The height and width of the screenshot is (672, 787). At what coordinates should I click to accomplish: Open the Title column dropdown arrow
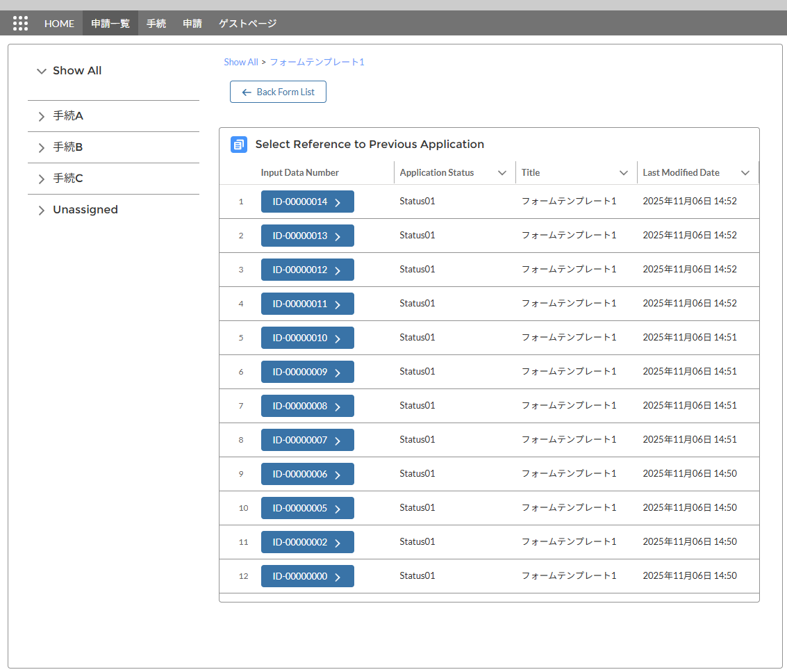click(x=624, y=173)
